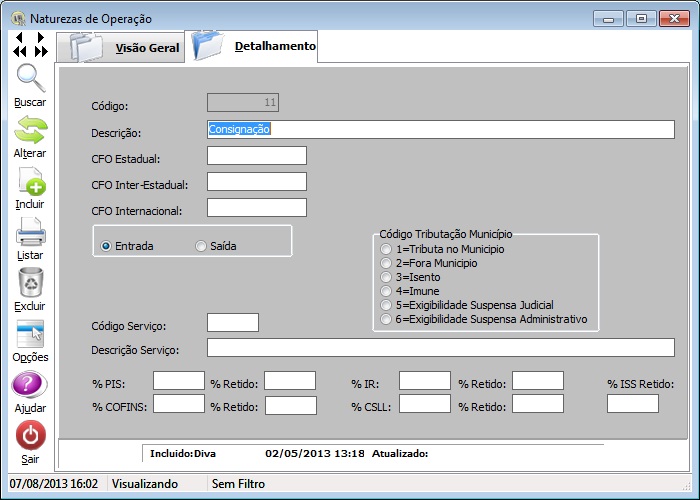Select 6=Exigibilidade Suspensa Administrativo option
This screenshot has height=500, width=700.
(386, 320)
